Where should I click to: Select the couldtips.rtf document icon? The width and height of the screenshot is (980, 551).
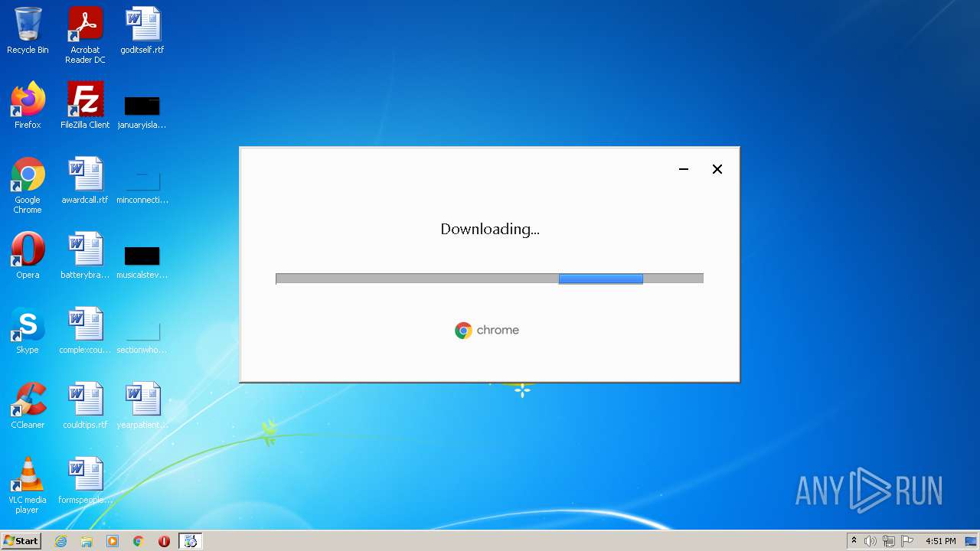coord(85,406)
